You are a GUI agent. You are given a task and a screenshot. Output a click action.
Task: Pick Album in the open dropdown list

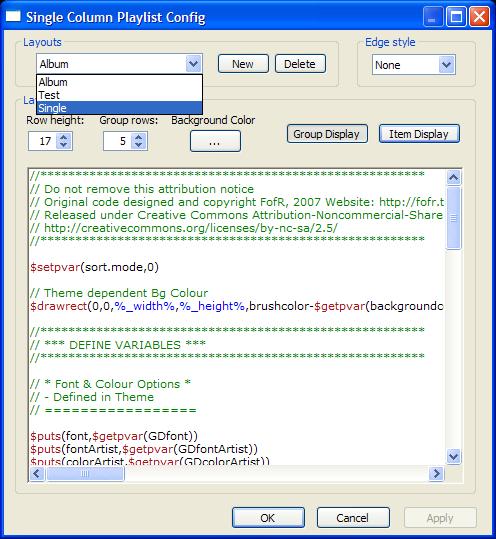[x=119, y=82]
